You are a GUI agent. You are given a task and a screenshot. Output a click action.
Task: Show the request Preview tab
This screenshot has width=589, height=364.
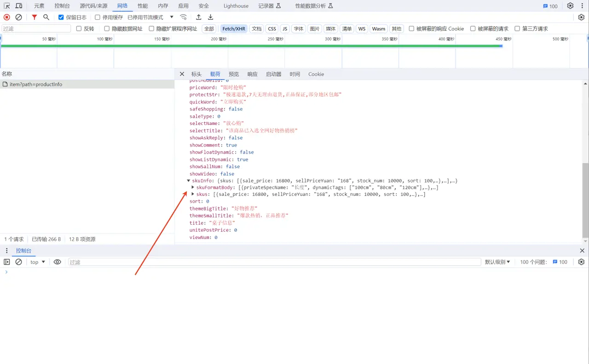[x=234, y=74]
